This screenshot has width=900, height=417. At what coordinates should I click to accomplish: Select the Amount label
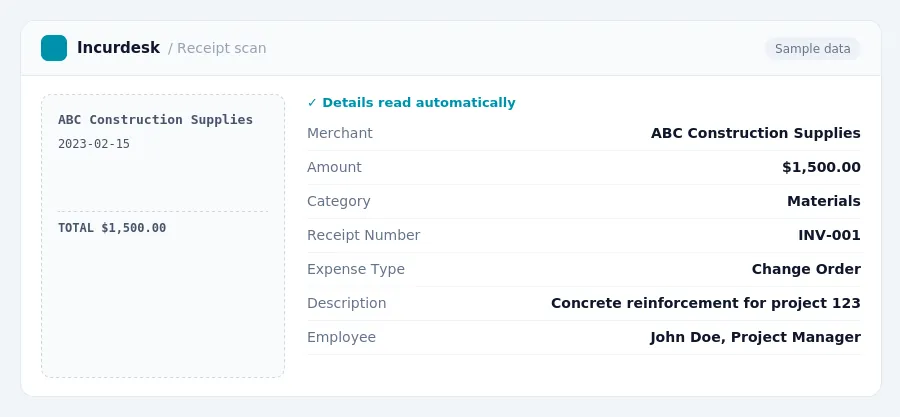click(334, 167)
